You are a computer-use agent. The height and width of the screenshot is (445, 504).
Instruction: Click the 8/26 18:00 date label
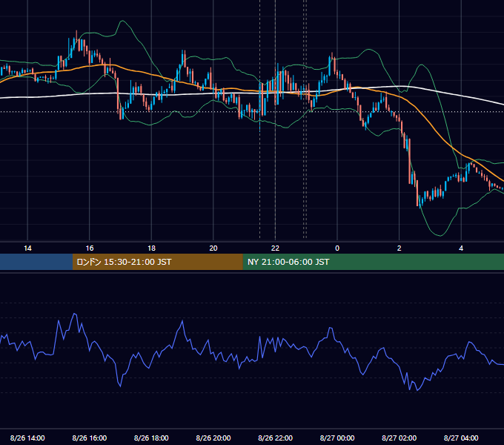(151, 438)
